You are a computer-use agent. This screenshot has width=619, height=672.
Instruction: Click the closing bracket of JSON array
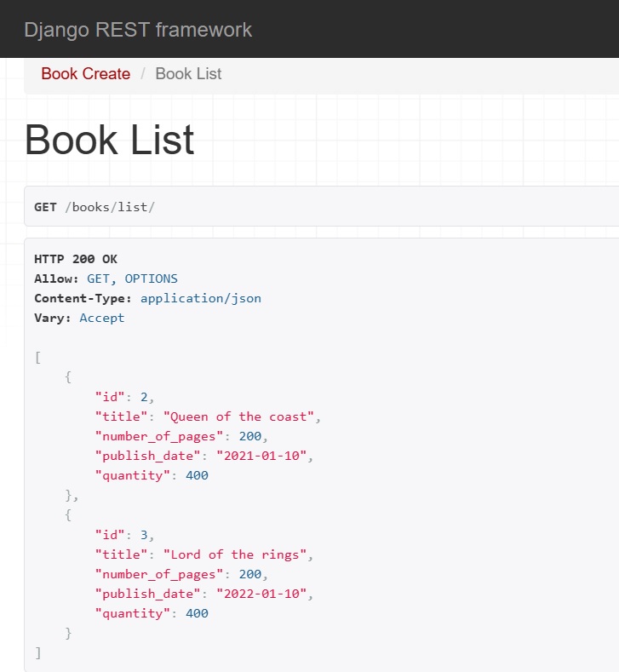(x=38, y=652)
